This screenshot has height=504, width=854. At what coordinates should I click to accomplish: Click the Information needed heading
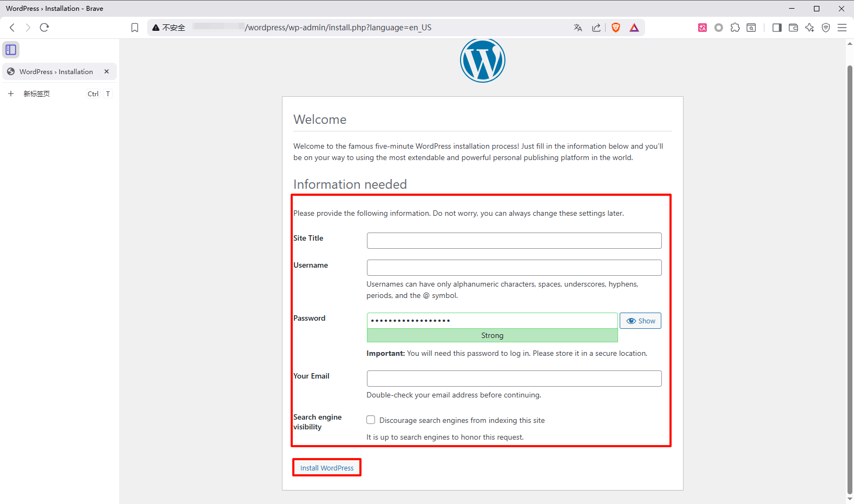point(350,184)
